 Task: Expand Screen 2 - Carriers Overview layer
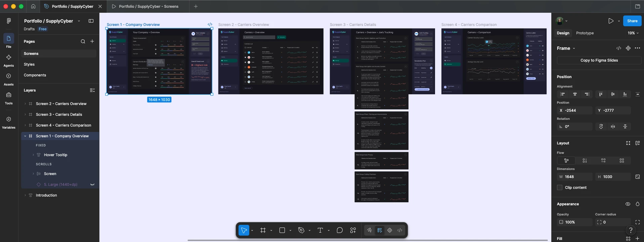[25, 104]
